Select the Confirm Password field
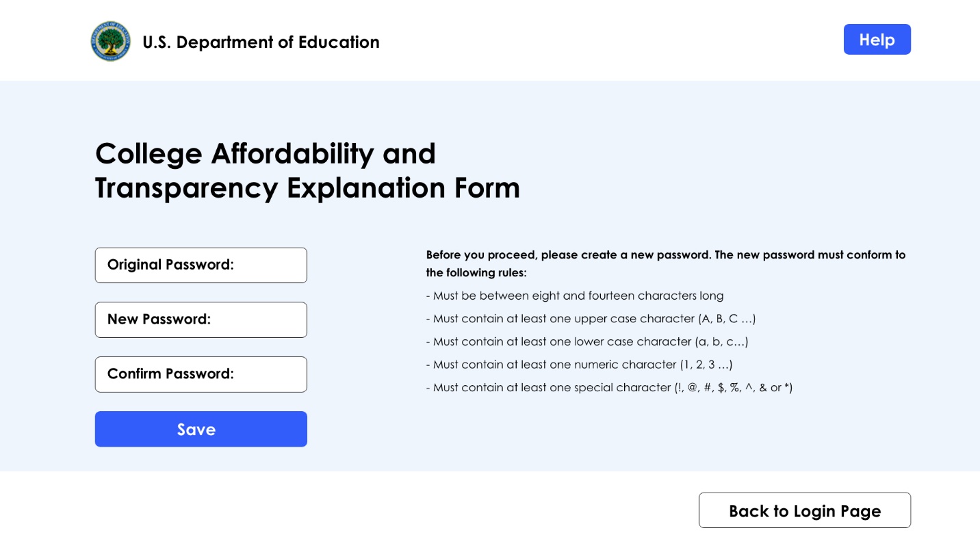Image resolution: width=980 pixels, height=550 pixels. [201, 375]
